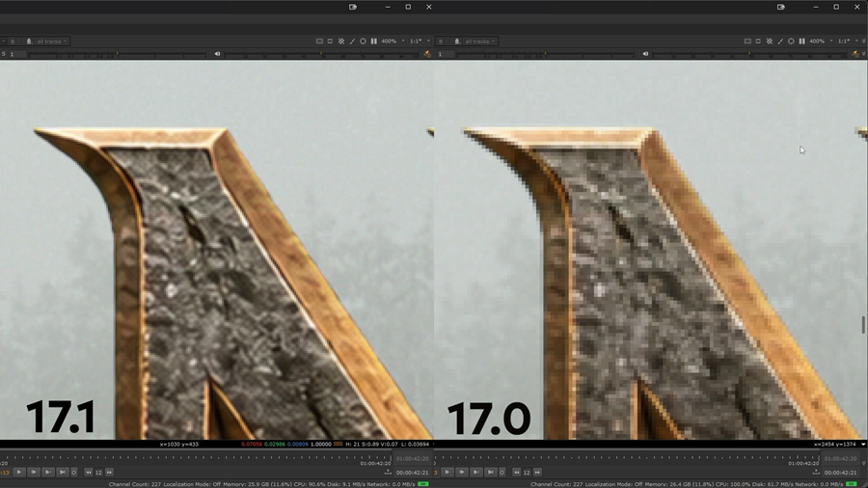Toggle the loop mode button in left viewer
This screenshot has width=868, height=488.
pos(73,472)
